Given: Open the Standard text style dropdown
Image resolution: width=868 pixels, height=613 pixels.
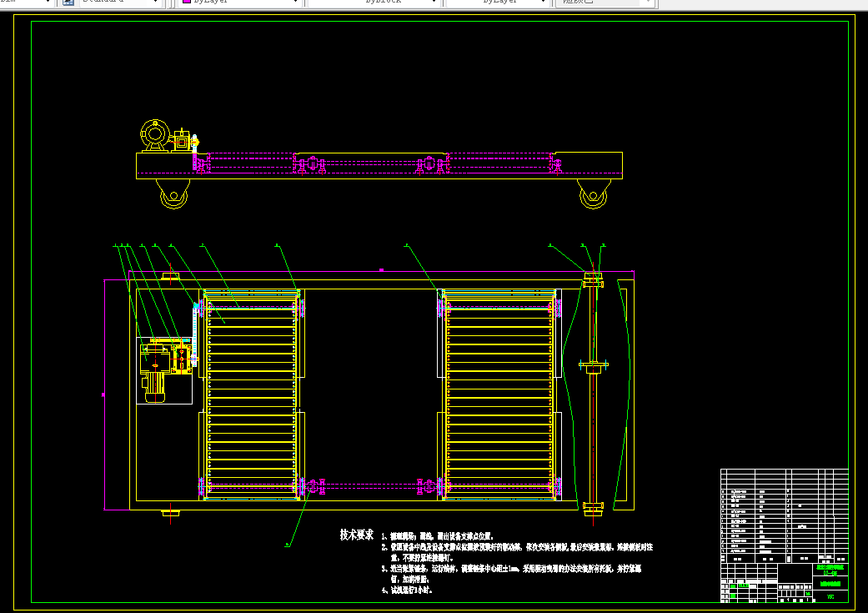Looking at the screenshot, I should 119,3.
